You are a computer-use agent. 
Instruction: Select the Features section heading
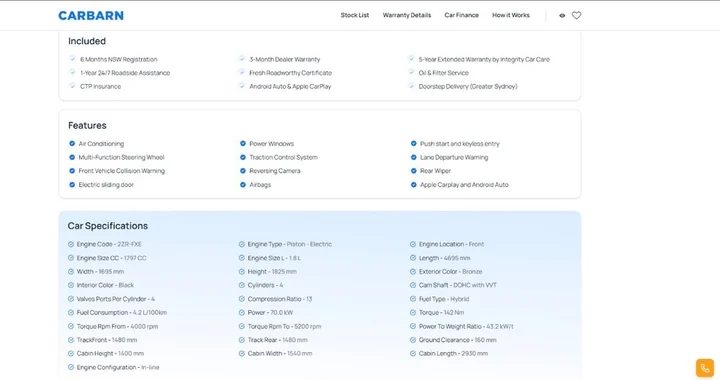click(87, 125)
